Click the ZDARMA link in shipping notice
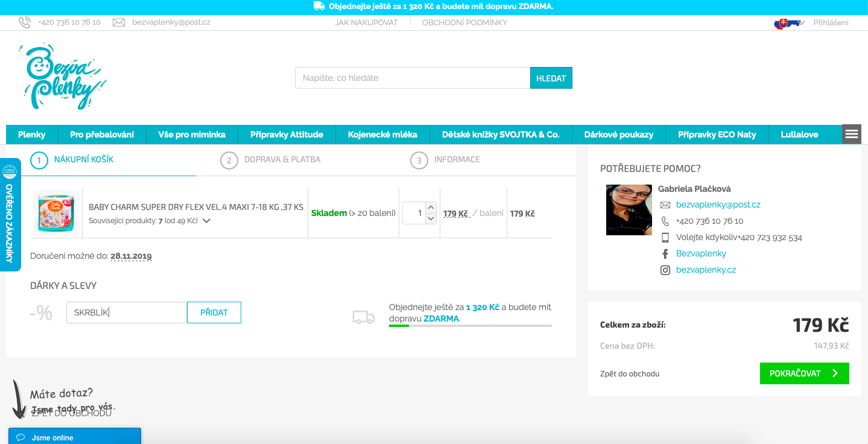Image resolution: width=868 pixels, height=444 pixels. [x=441, y=319]
